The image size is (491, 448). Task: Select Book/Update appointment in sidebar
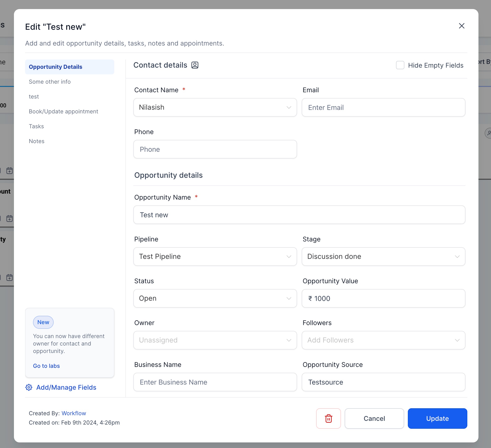coord(63,111)
